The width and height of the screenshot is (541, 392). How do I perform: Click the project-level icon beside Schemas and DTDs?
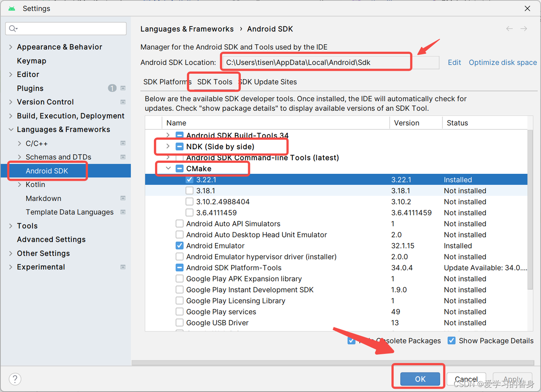123,157
